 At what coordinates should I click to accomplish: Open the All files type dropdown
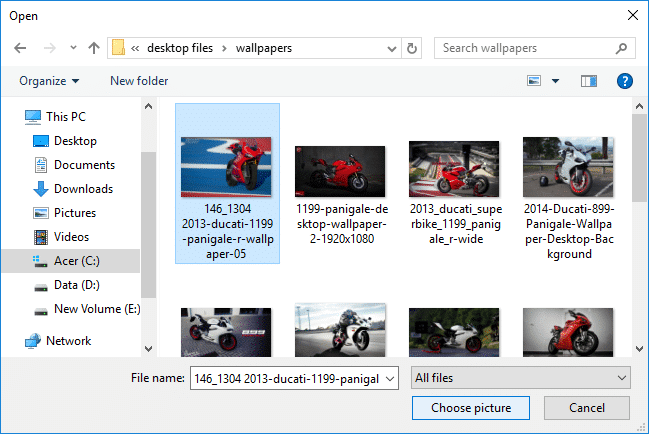pos(521,378)
